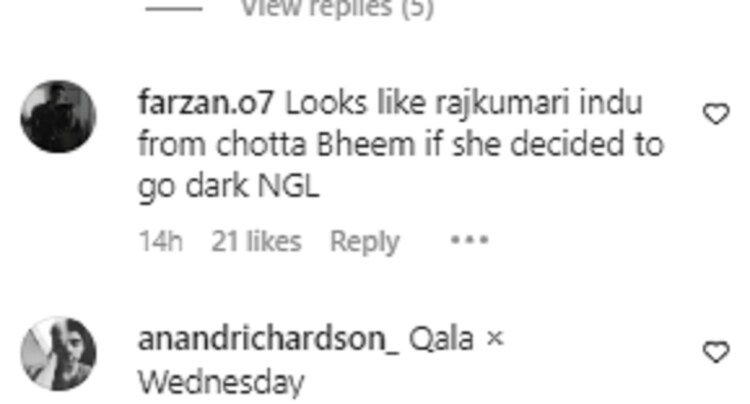Open the three-dot options on farzan.o7's comment
This screenshot has height=404, width=750.
point(469,240)
